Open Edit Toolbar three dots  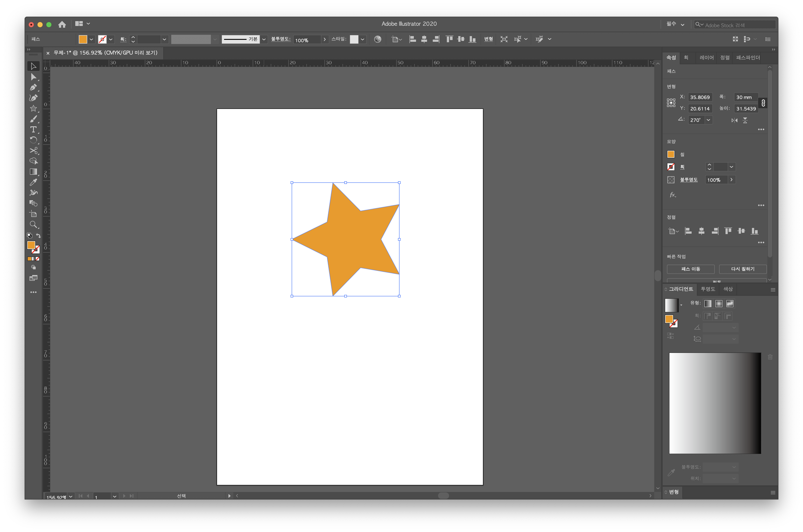pos(33,292)
